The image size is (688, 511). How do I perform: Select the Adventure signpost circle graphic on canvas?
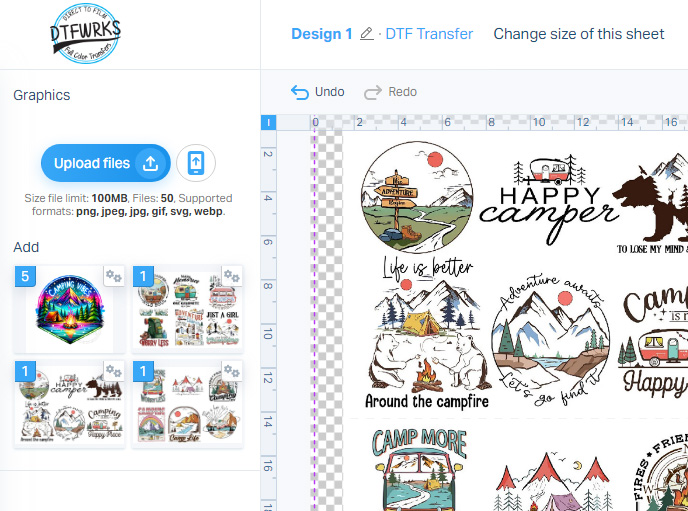pos(417,197)
